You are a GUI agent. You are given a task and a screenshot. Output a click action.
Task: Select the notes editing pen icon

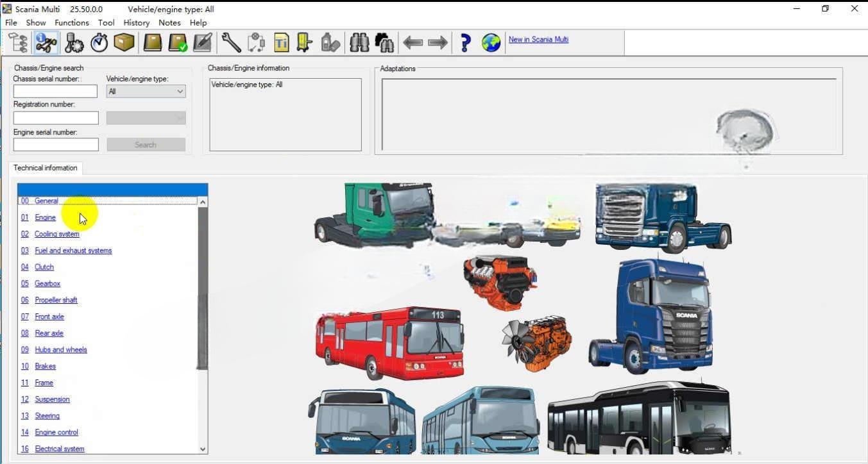click(x=201, y=42)
